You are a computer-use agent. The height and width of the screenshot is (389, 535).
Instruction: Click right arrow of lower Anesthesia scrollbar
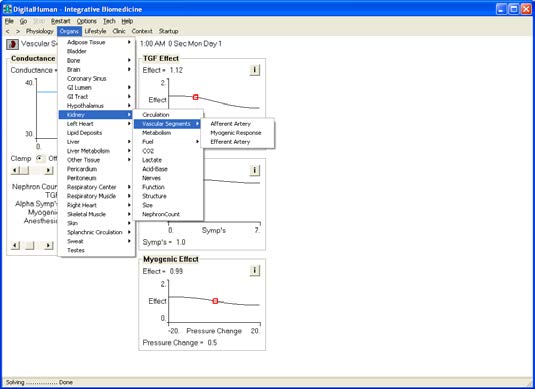(x=49, y=245)
